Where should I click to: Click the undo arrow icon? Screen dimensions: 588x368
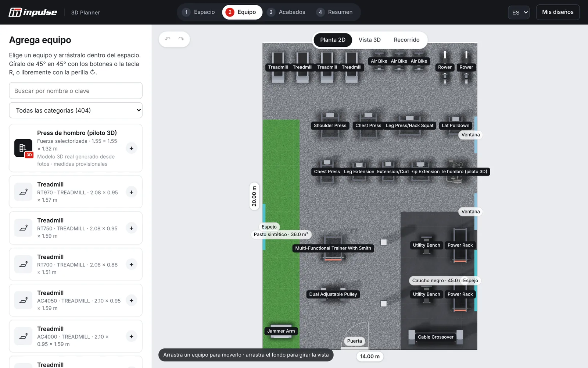(168, 39)
